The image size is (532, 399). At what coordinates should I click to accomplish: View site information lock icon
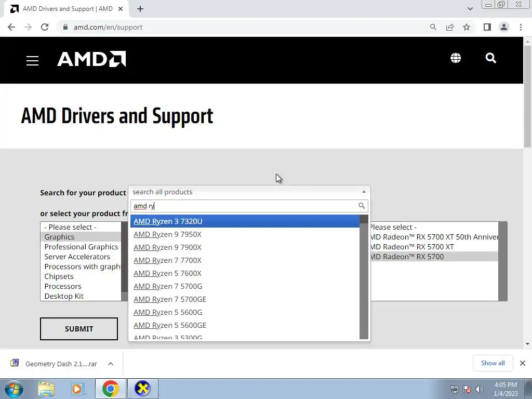point(65,27)
